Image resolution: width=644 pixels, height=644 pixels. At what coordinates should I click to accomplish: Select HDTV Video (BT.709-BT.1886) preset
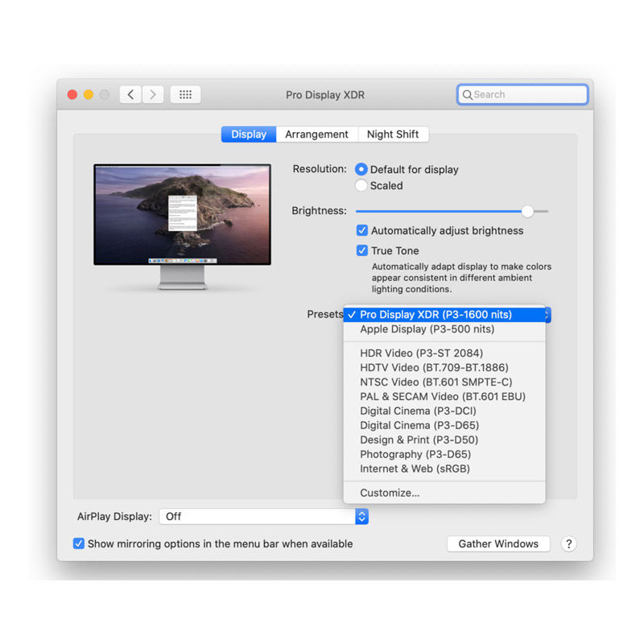[444, 368]
